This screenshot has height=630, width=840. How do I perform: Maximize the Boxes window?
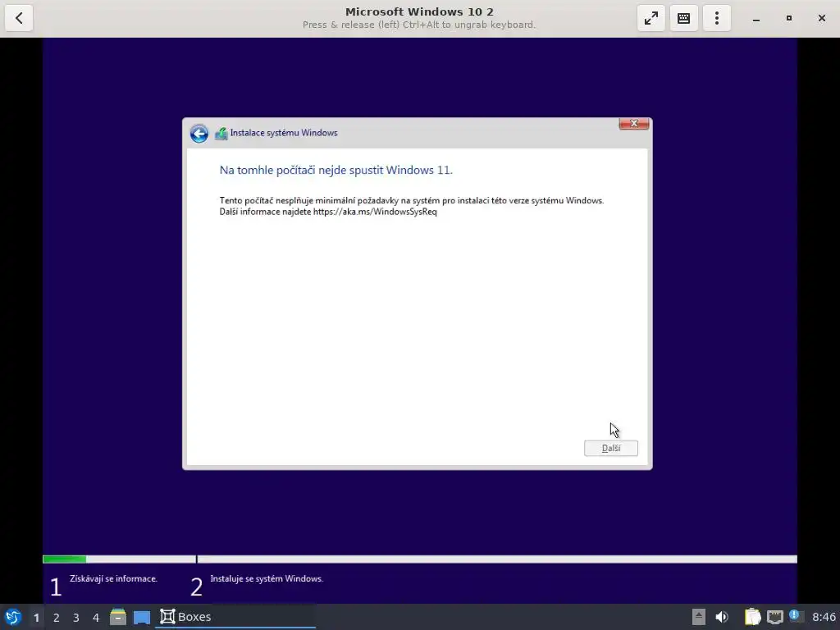pos(788,18)
